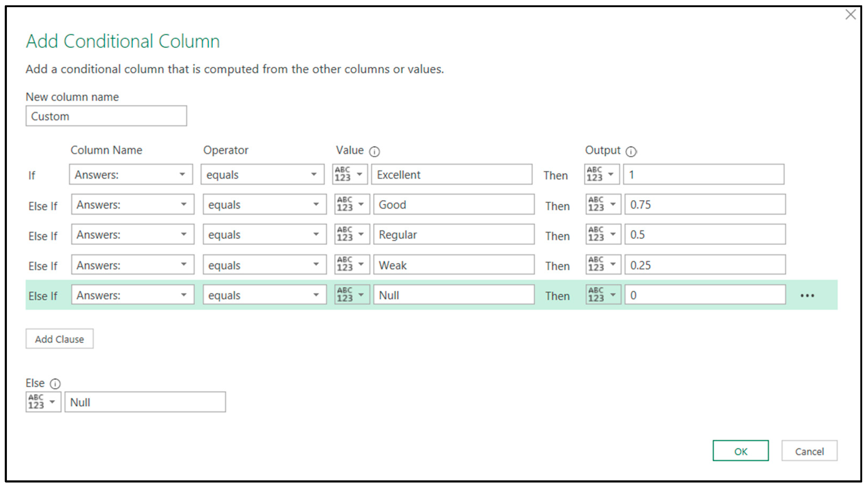Click output field containing 0.25
The height and width of the screenshot is (487, 868).
coord(705,265)
